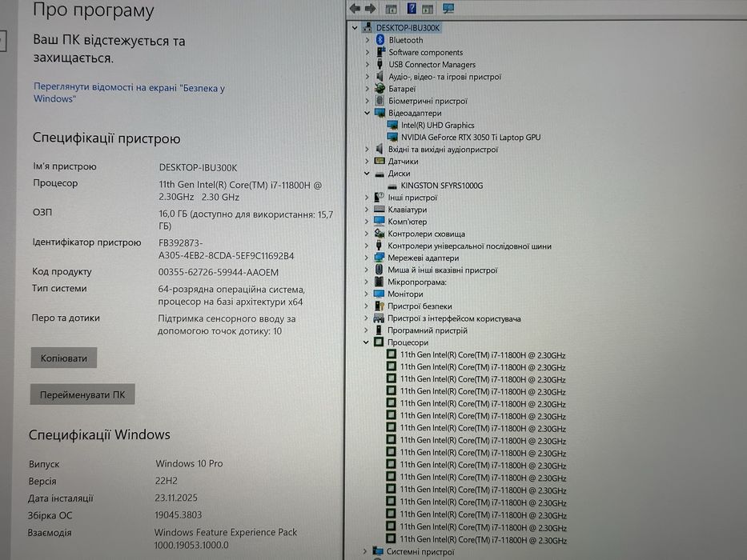Screen dimensions: 747x560
Task: Click the Мережеві адаптери icon
Action: [380, 258]
